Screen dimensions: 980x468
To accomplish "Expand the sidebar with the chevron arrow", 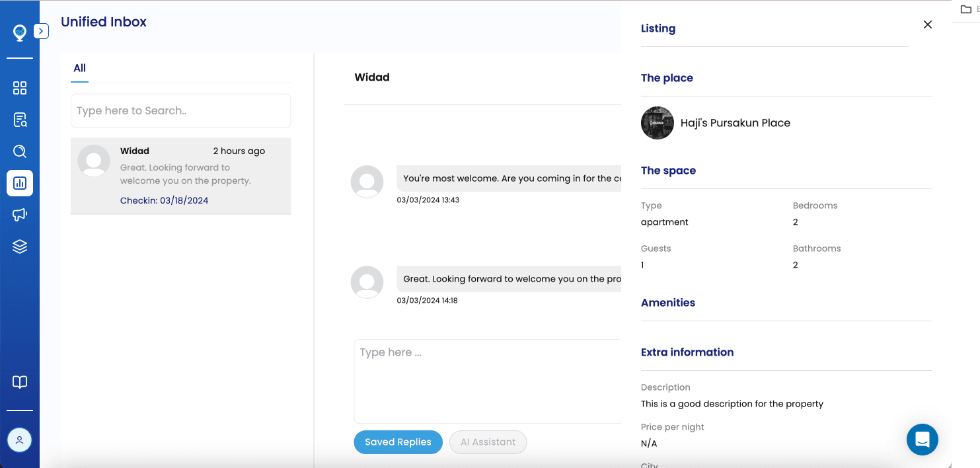I will 41,30.
